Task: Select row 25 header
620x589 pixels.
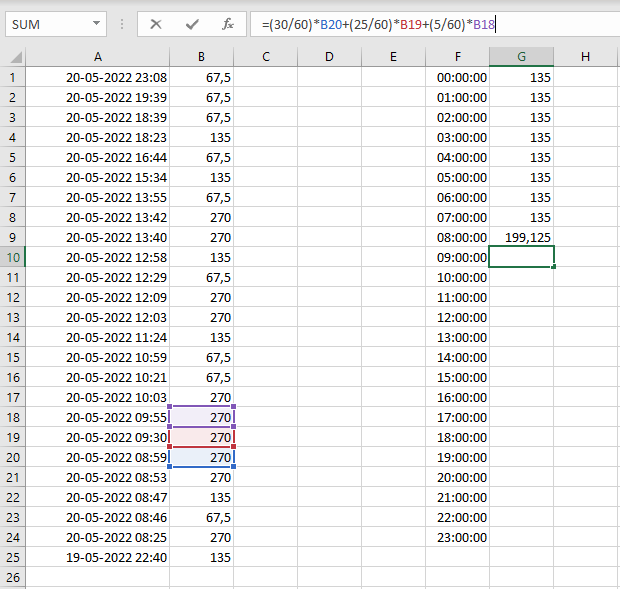Action: point(13,557)
